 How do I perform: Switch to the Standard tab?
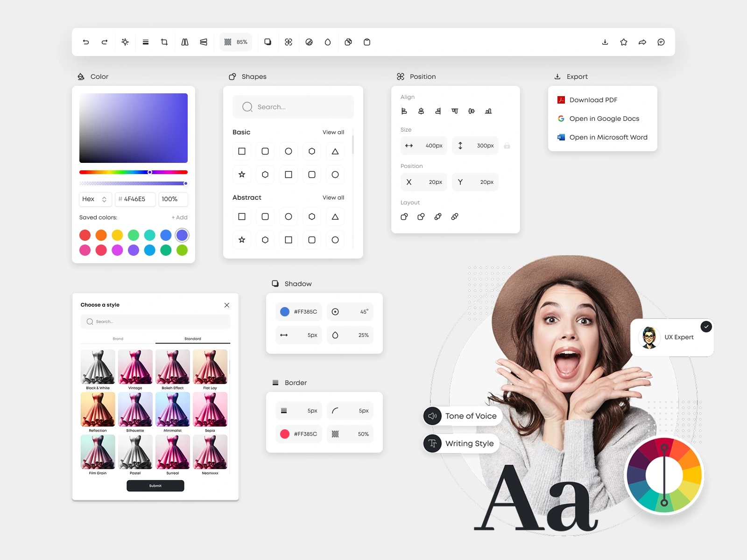193,339
